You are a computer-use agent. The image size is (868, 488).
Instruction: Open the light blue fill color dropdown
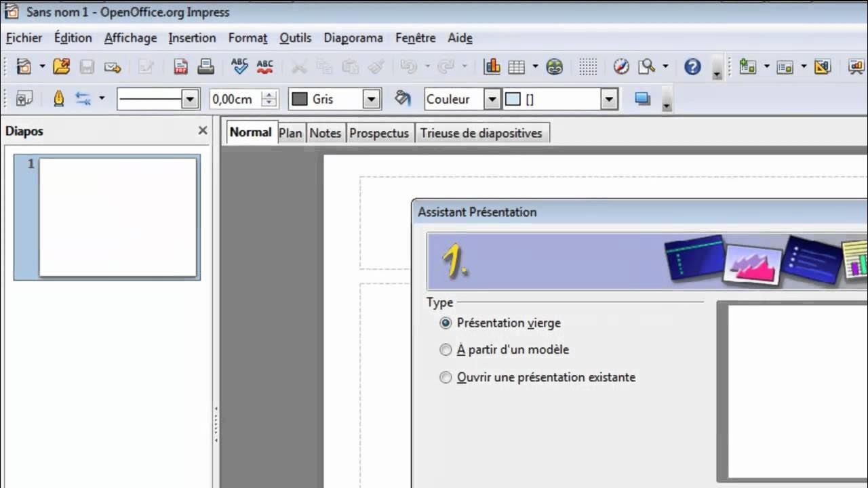(x=610, y=99)
